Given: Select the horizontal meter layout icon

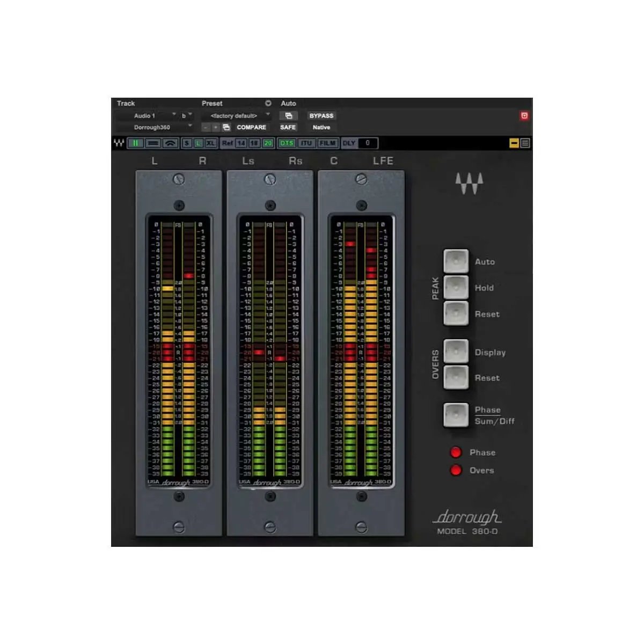Looking at the screenshot, I should point(153,143).
